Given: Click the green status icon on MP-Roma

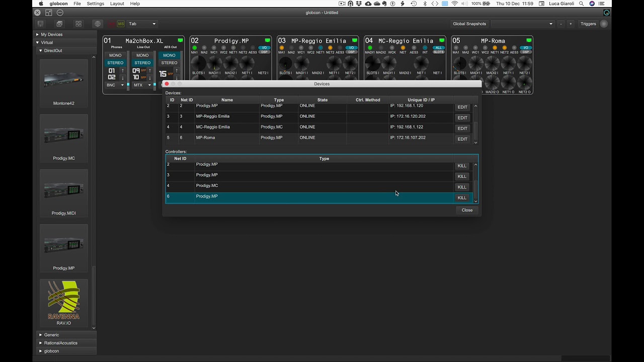Looking at the screenshot, I should click(x=529, y=41).
